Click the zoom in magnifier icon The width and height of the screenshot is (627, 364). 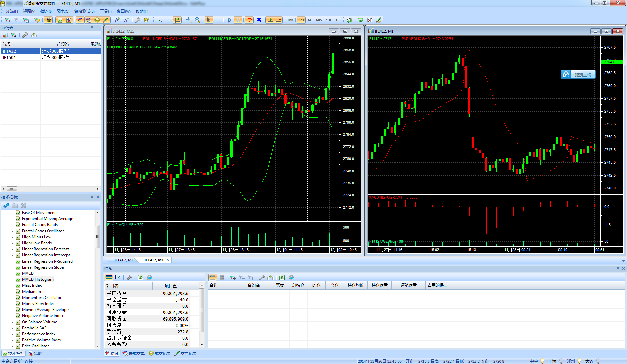189,20
